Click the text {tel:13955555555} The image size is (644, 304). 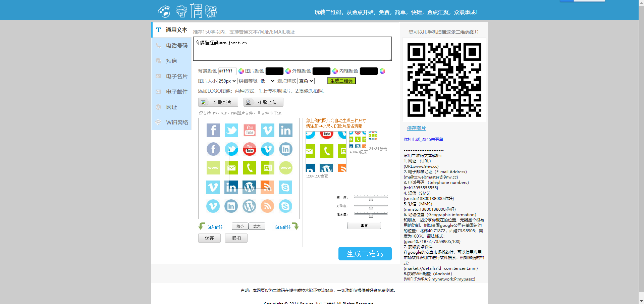point(421,188)
